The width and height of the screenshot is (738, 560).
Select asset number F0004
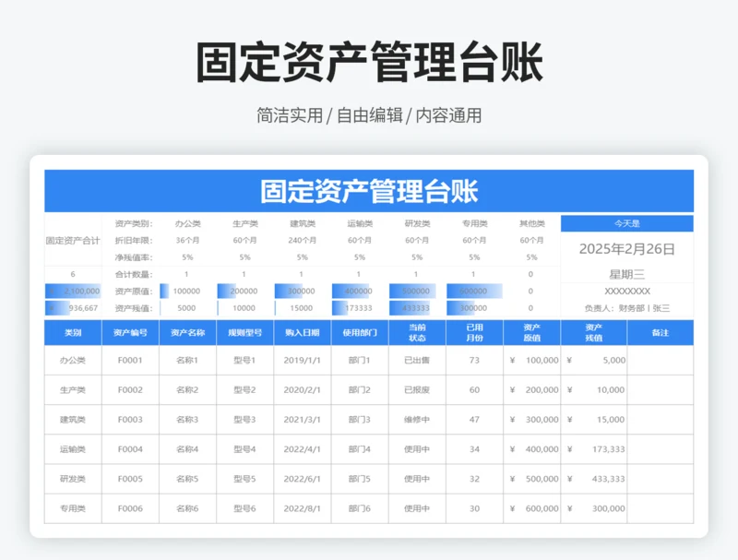[x=130, y=449]
